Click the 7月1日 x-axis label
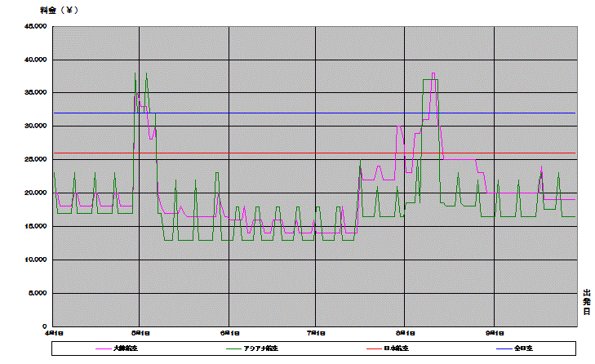Viewport: 595px width, 364px height. point(316,333)
